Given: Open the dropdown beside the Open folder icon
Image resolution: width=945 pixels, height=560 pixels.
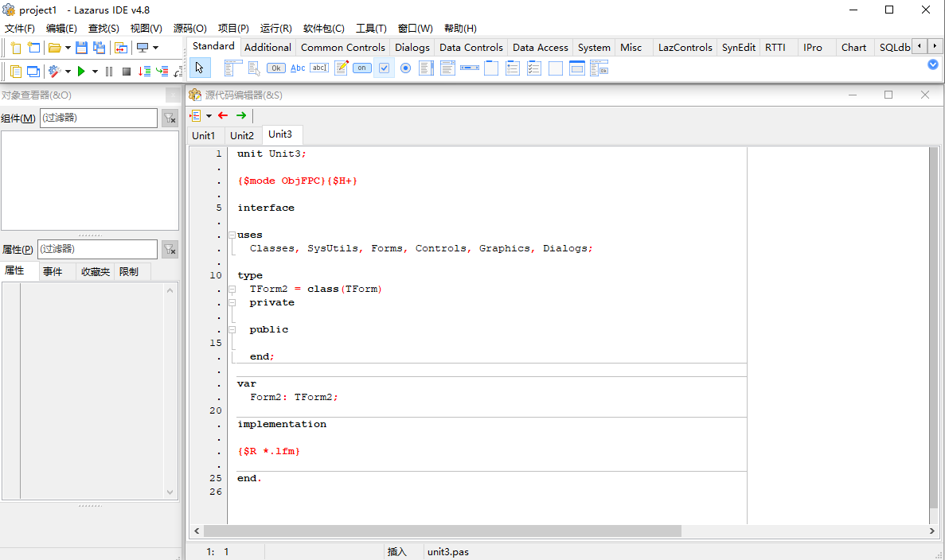Looking at the screenshot, I should (68, 49).
